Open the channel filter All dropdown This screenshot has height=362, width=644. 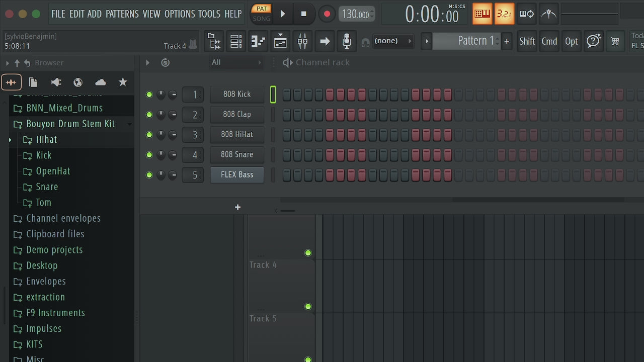[236, 62]
